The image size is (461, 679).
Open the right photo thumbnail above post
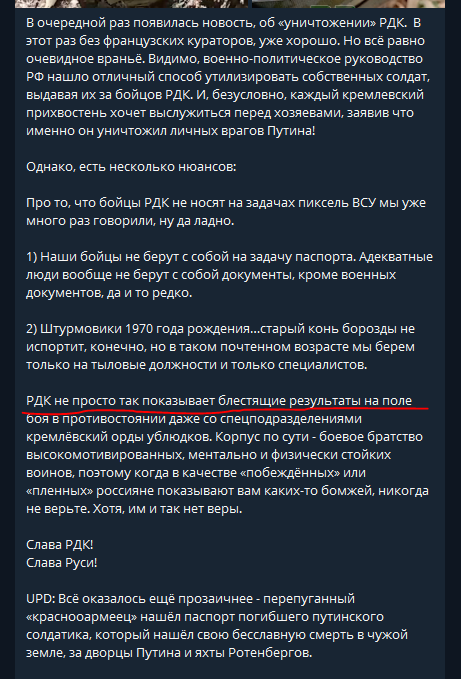point(348,3)
